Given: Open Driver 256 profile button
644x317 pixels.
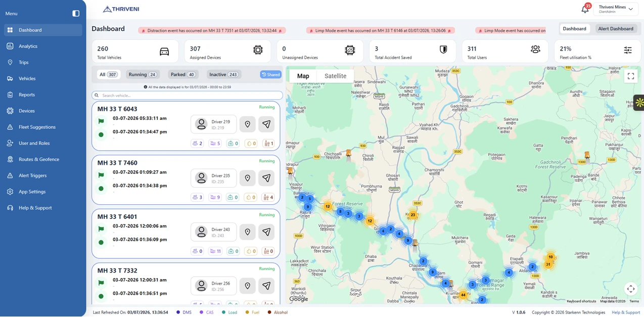Looking at the screenshot, I should 214,286.
